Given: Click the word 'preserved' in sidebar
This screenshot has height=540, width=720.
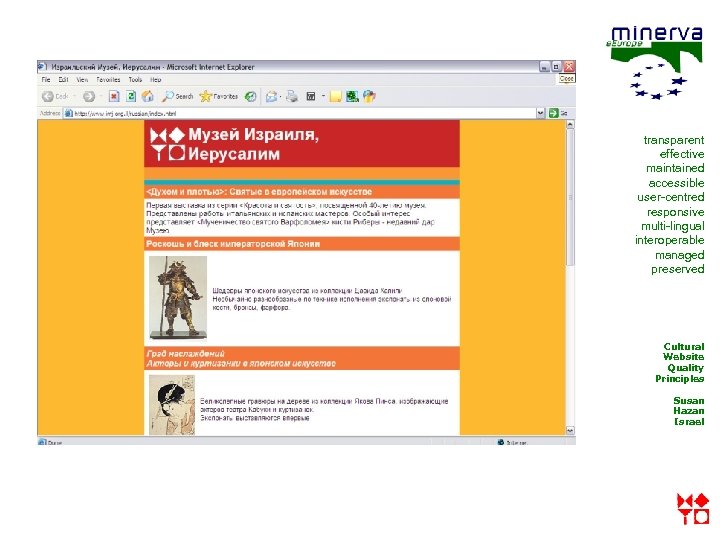Looking at the screenshot, I should click(x=678, y=269).
